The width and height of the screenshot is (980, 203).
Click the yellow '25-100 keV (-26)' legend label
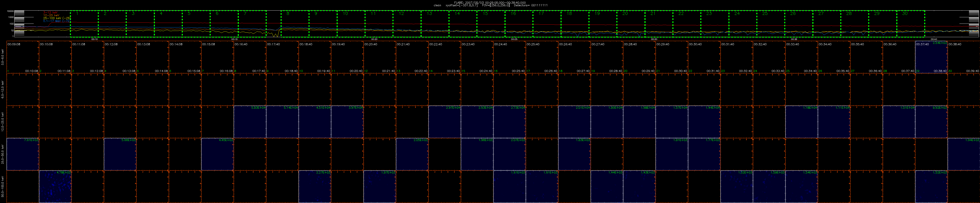57,18
